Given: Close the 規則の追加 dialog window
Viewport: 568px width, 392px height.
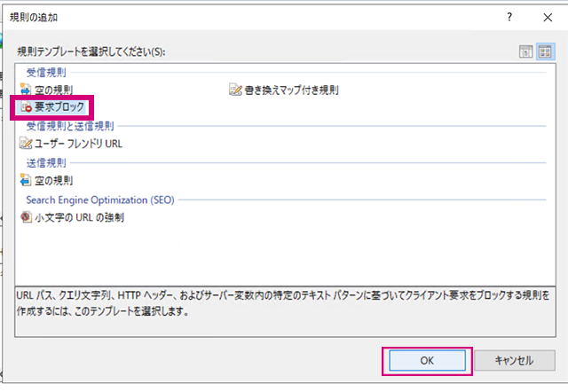Looking at the screenshot, I should point(545,17).
